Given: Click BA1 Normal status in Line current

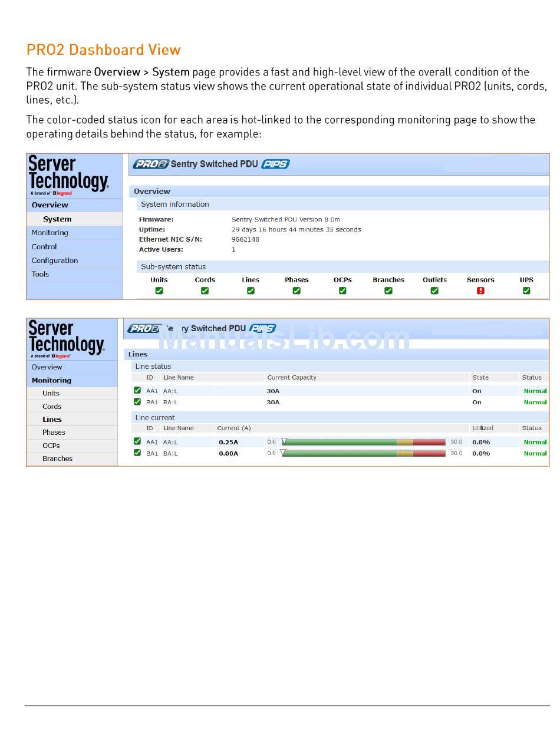Looking at the screenshot, I should pyautogui.click(x=535, y=453).
